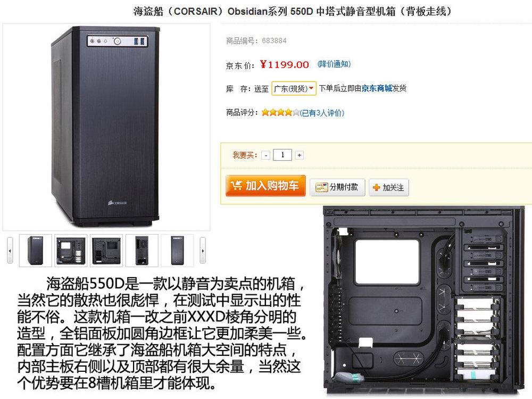Select the second thumbnail showing open interior

(71, 251)
